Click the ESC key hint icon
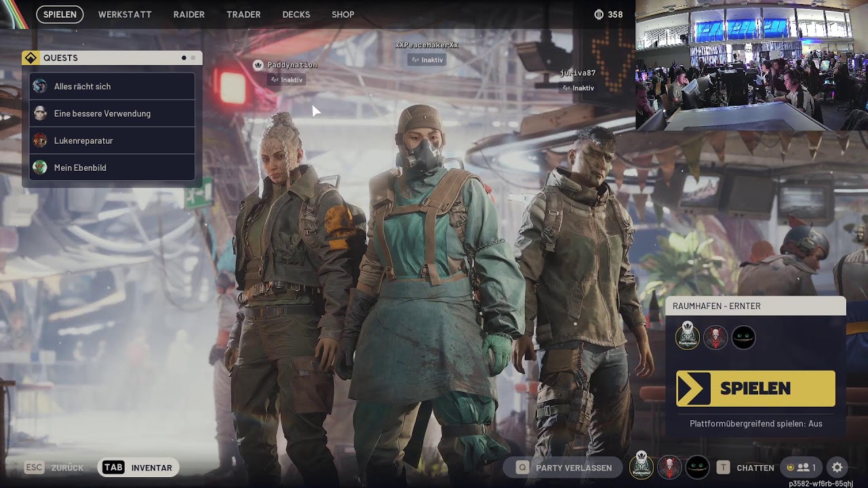The height and width of the screenshot is (488, 868). coord(34,468)
